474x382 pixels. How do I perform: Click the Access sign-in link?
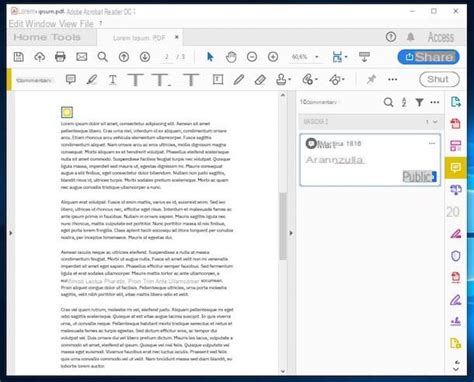point(441,37)
